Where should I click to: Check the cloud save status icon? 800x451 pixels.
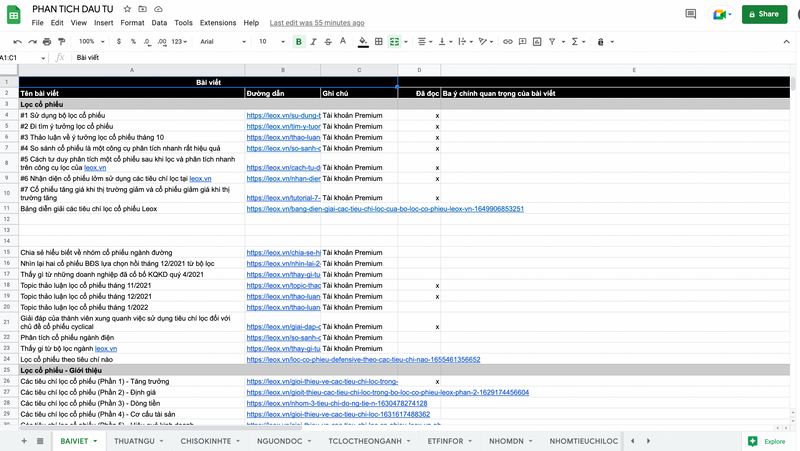[x=158, y=9]
